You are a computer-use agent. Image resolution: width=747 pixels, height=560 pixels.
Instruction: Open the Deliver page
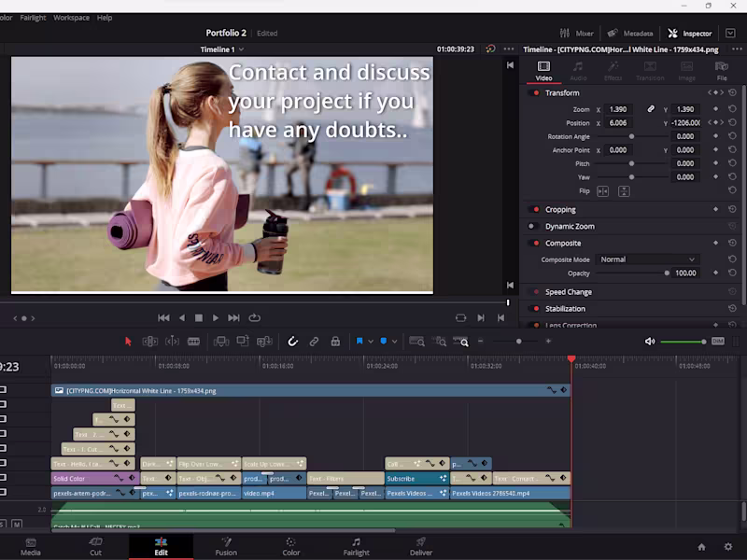(x=420, y=547)
